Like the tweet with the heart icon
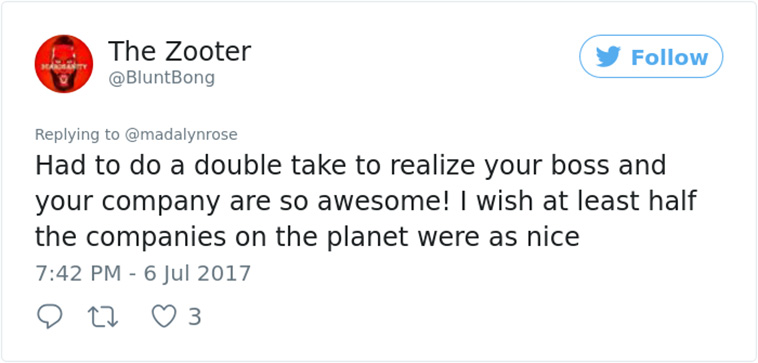This screenshot has height=363, width=758. (164, 317)
